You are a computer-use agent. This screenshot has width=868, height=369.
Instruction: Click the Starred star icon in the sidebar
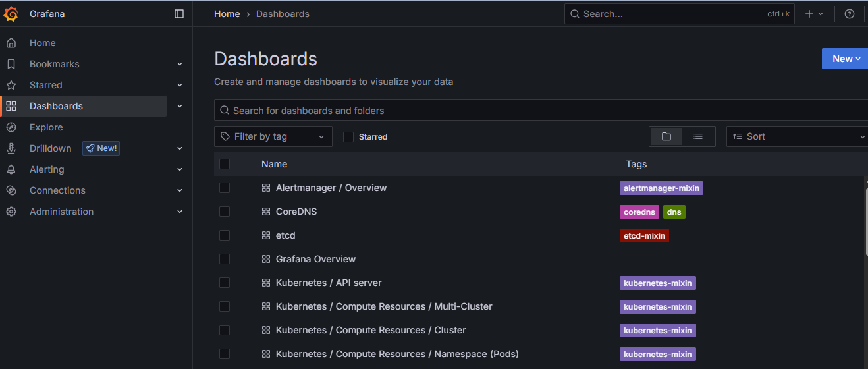coord(11,85)
